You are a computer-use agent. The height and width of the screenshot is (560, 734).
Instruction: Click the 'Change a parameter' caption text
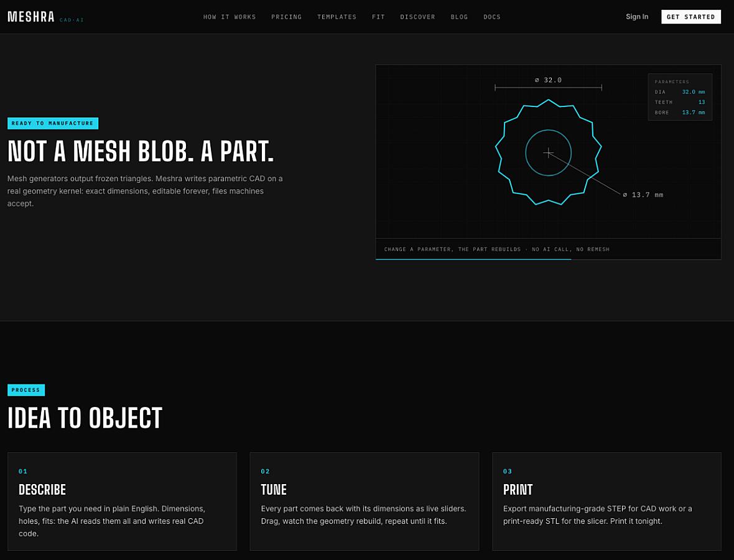click(496, 249)
